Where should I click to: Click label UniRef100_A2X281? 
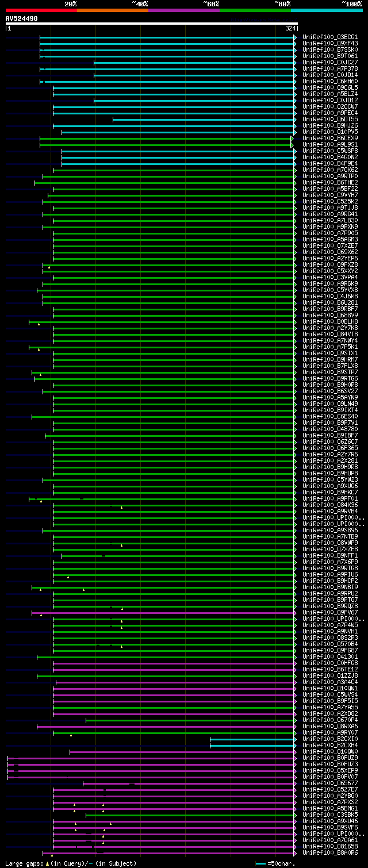(330, 461)
